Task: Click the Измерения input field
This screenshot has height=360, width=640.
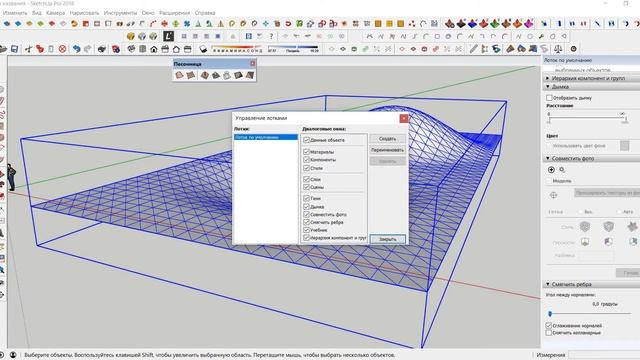Action: coord(604,355)
